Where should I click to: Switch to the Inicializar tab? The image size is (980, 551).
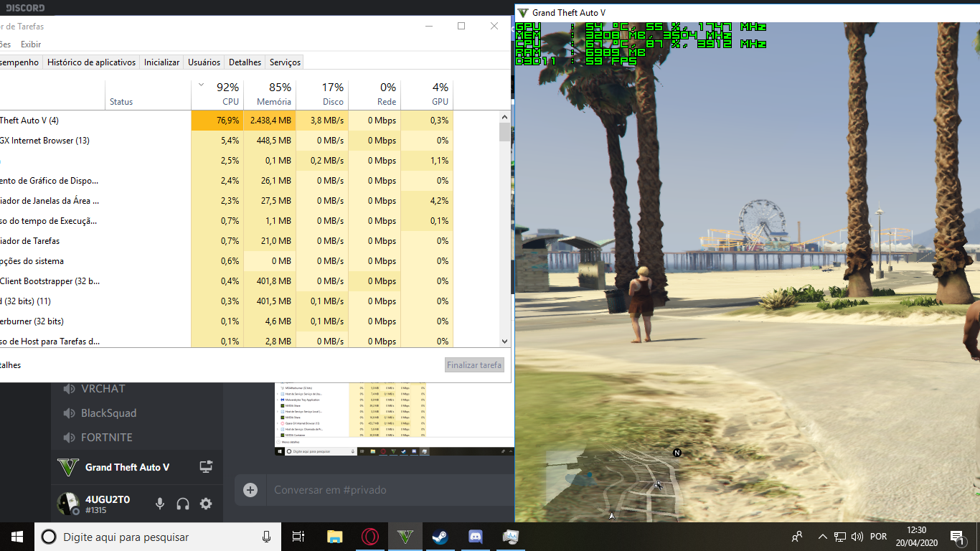pyautogui.click(x=161, y=62)
